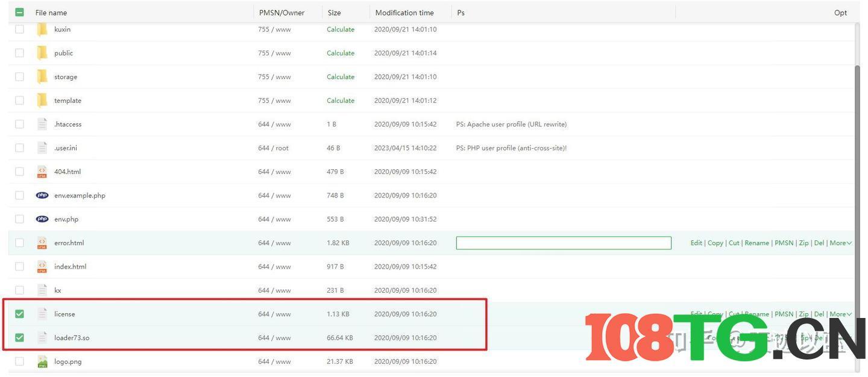
Task: Click Rename on the error.html row
Action: point(756,242)
